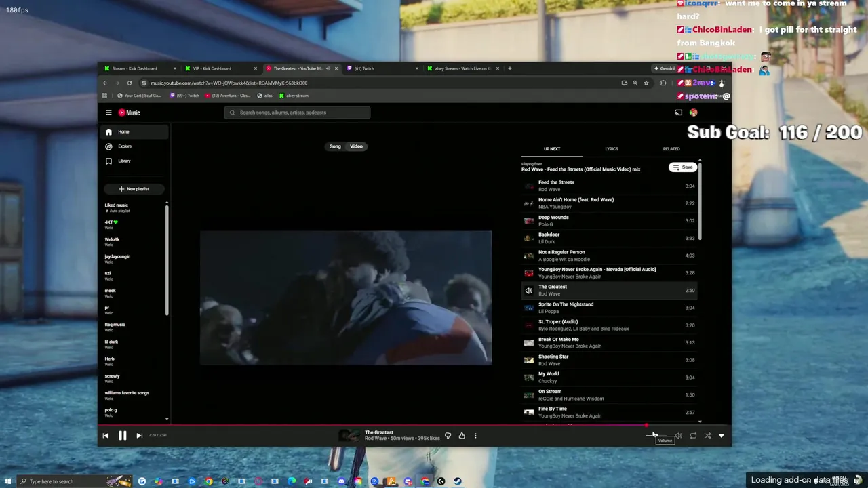Skip to next track
The image size is (868, 488).
(139, 436)
